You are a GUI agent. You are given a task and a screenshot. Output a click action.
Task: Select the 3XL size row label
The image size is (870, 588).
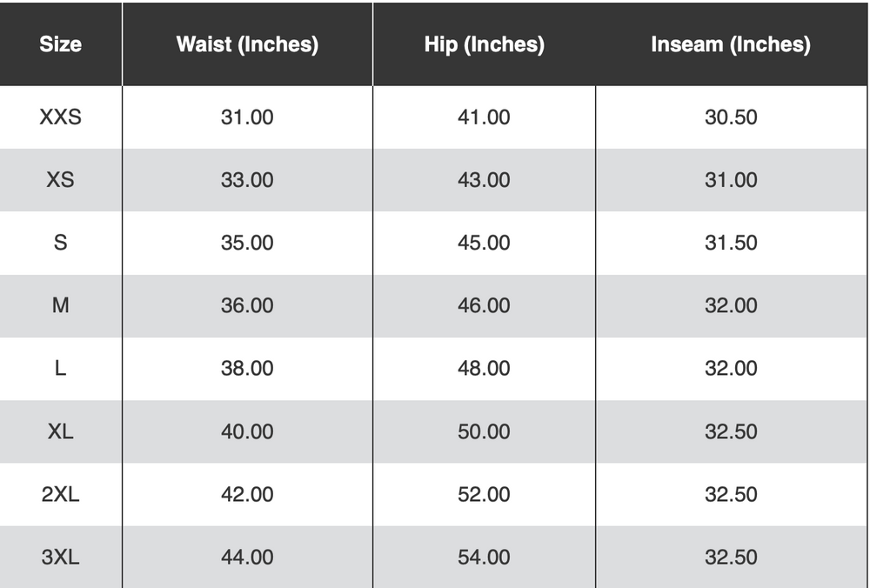[x=60, y=557]
